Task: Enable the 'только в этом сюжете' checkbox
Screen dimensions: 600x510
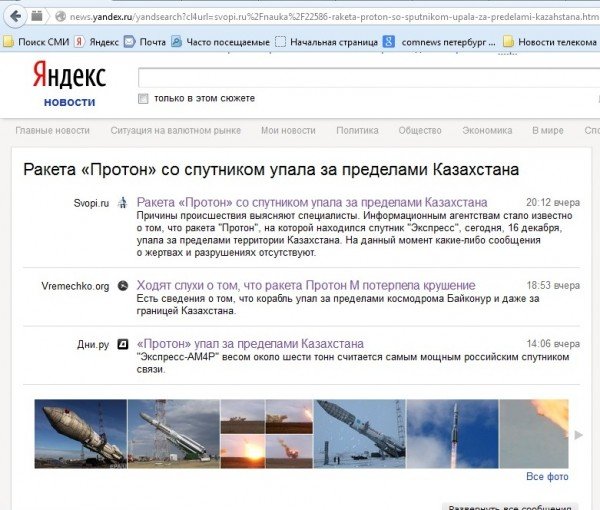Action: point(143,99)
